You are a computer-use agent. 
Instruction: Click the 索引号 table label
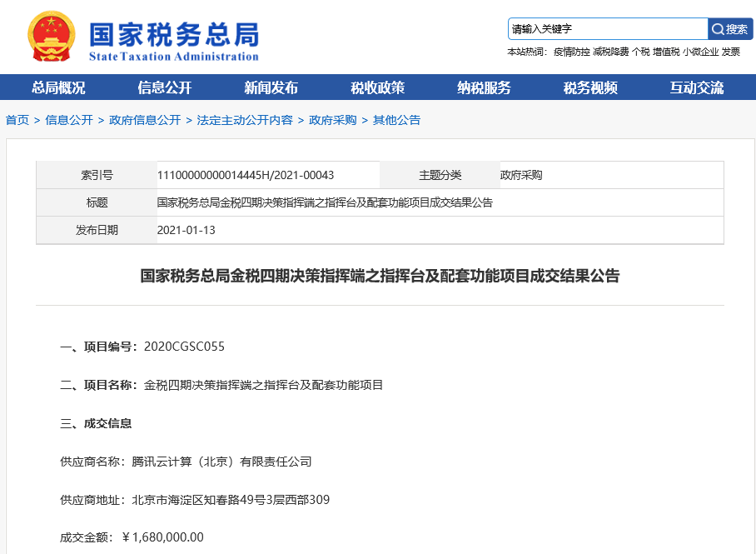tap(97, 175)
